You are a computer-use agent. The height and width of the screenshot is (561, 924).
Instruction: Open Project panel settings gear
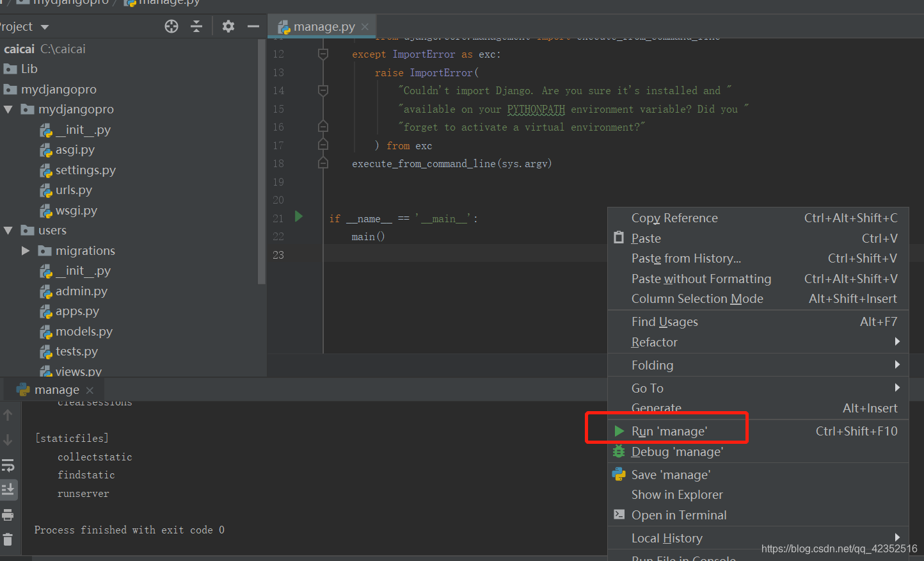pyautogui.click(x=228, y=26)
